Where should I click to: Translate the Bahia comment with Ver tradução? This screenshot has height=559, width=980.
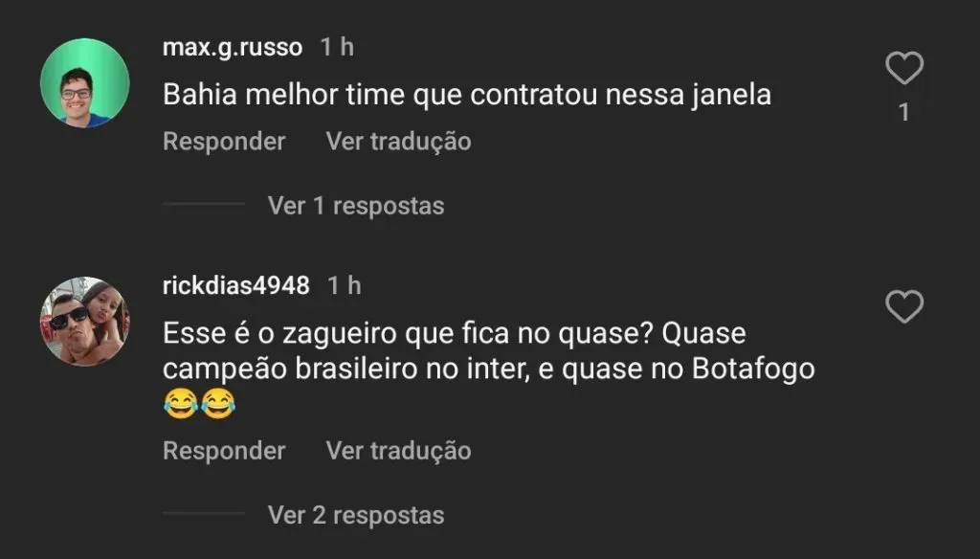point(398,142)
